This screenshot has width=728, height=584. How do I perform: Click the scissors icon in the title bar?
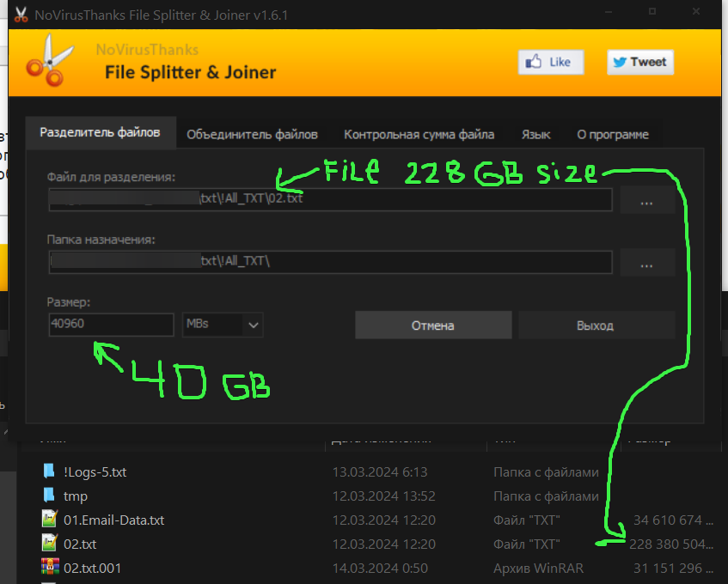click(21, 15)
